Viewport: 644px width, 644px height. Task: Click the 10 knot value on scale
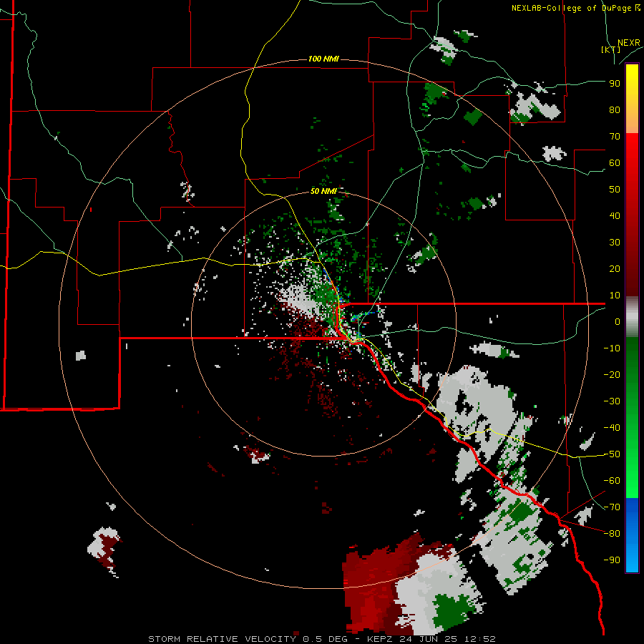pyautogui.click(x=615, y=296)
